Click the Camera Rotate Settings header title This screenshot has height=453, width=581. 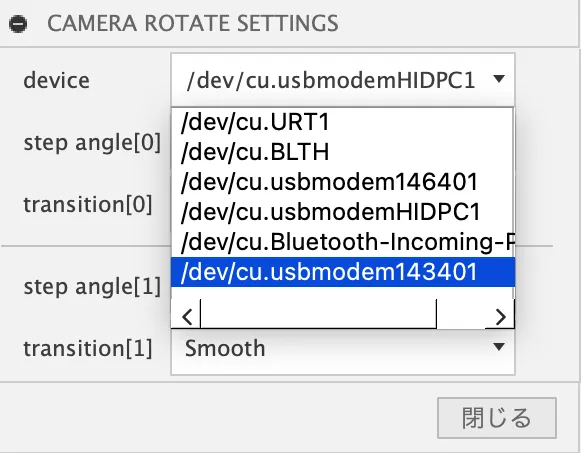click(x=193, y=23)
